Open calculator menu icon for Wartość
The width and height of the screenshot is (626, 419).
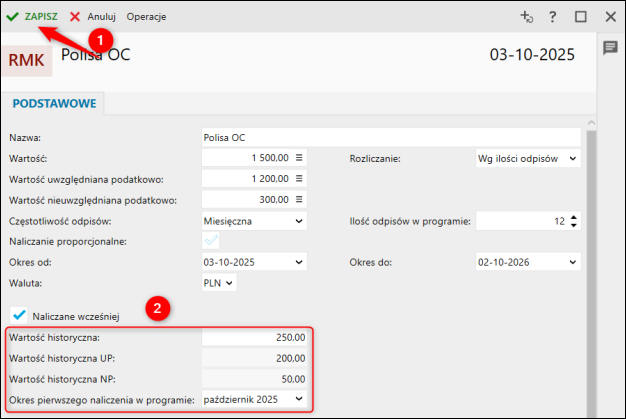pos(299,158)
